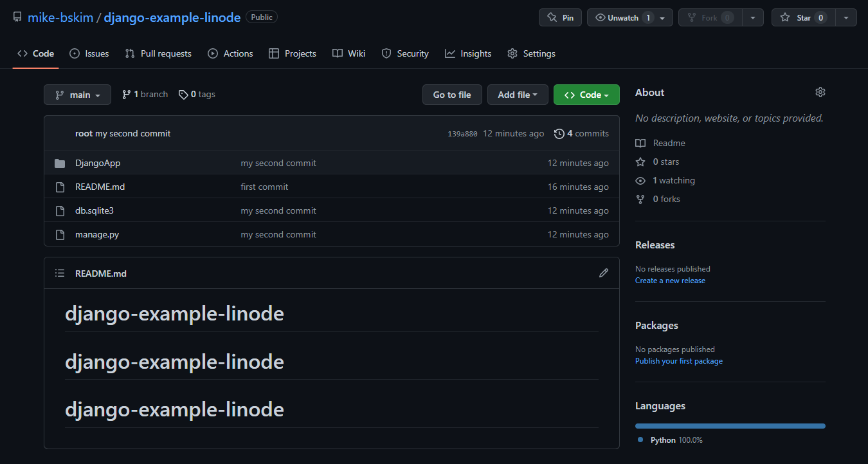Open the 'first commit' message link
Image resolution: width=868 pixels, height=464 pixels.
264,187
